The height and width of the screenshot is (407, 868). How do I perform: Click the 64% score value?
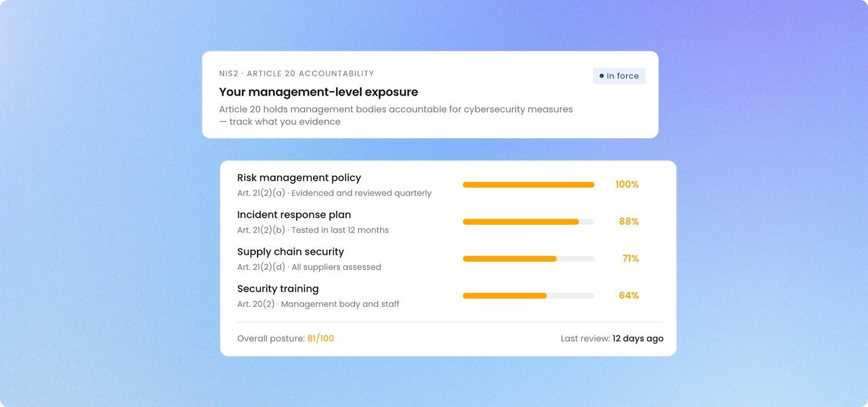coord(629,296)
